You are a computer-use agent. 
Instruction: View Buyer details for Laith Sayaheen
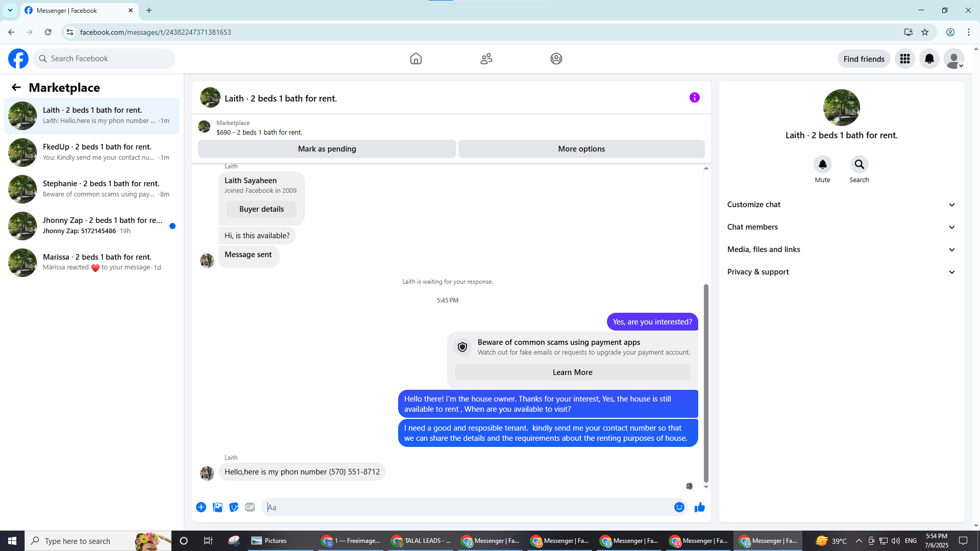[x=261, y=209]
